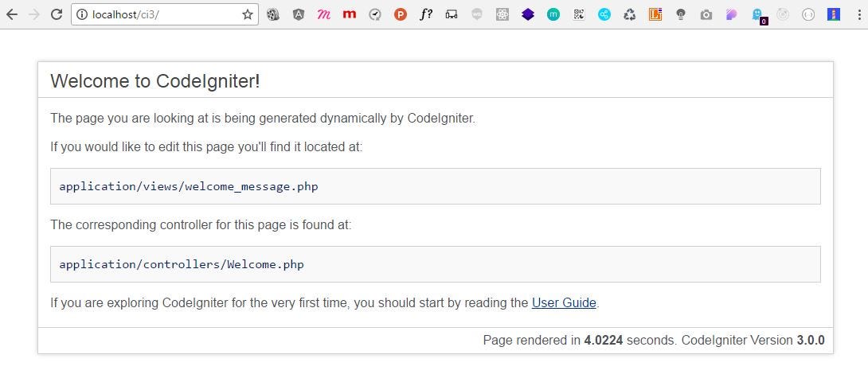The height and width of the screenshot is (382, 868).
Task: Open the camera screenshot extension
Action: [x=706, y=15]
